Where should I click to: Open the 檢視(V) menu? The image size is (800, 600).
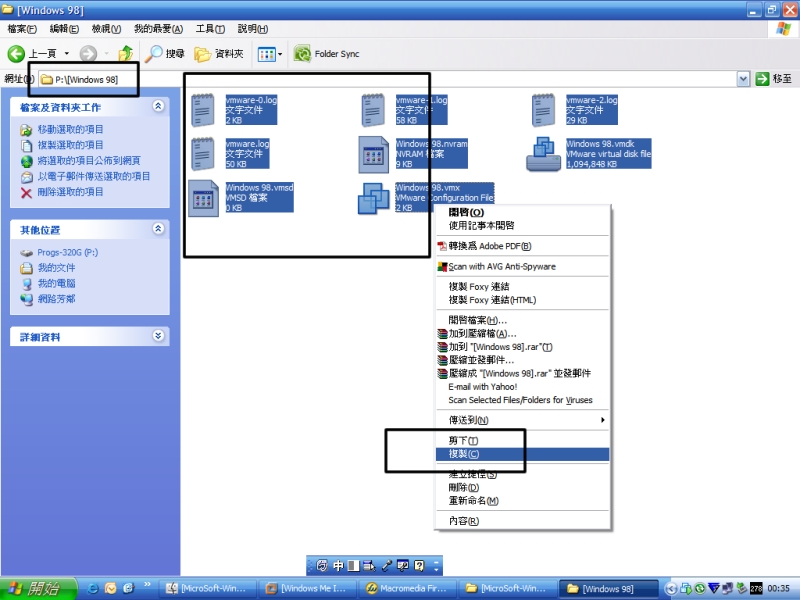pyautogui.click(x=106, y=29)
